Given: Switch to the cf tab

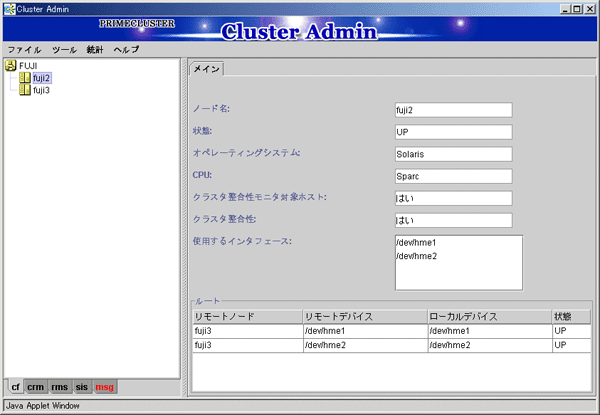Looking at the screenshot, I should (15, 387).
